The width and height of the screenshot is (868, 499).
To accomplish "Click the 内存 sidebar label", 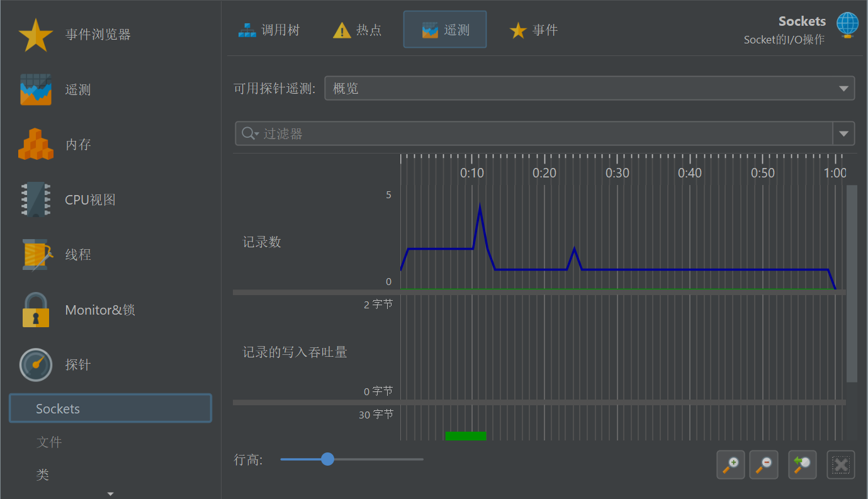I will pos(78,145).
